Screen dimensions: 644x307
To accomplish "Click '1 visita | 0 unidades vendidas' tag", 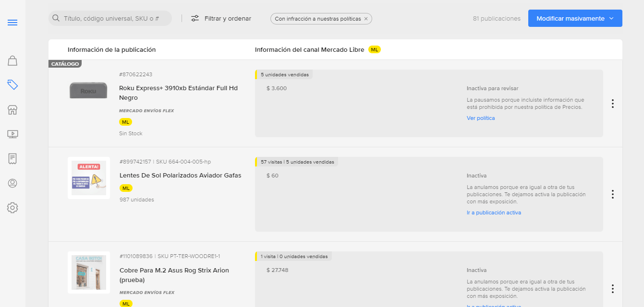I will coord(294,257).
